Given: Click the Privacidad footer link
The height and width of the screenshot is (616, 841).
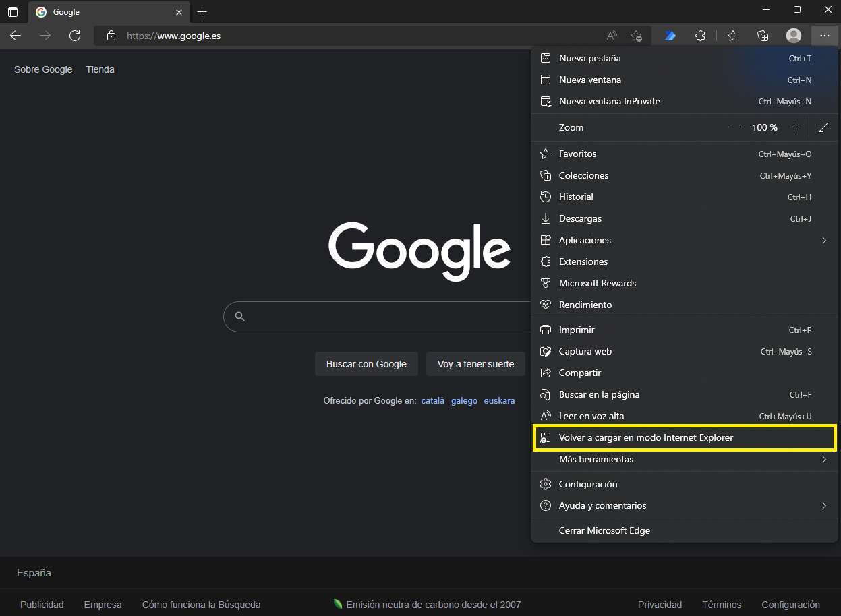Looking at the screenshot, I should [x=660, y=605].
